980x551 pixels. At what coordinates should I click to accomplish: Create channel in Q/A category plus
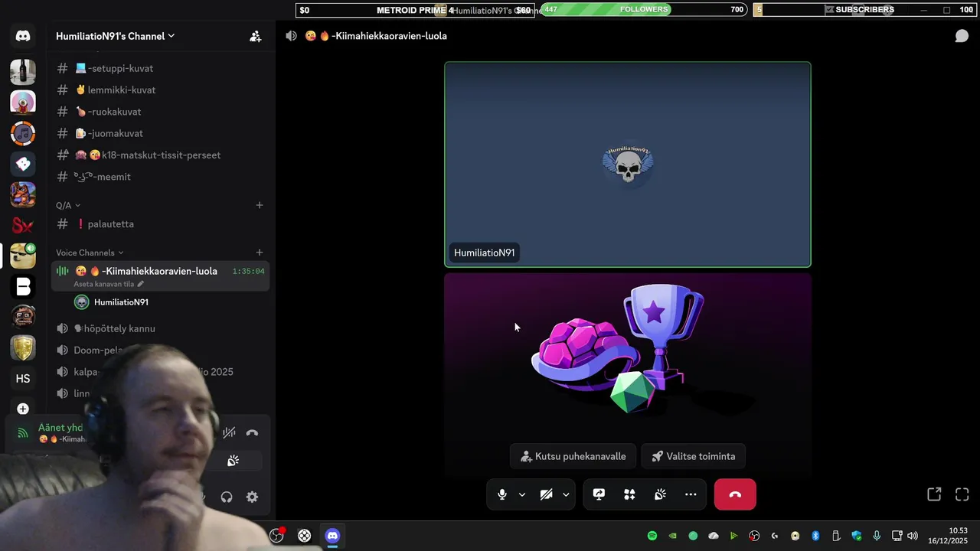pyautogui.click(x=260, y=205)
